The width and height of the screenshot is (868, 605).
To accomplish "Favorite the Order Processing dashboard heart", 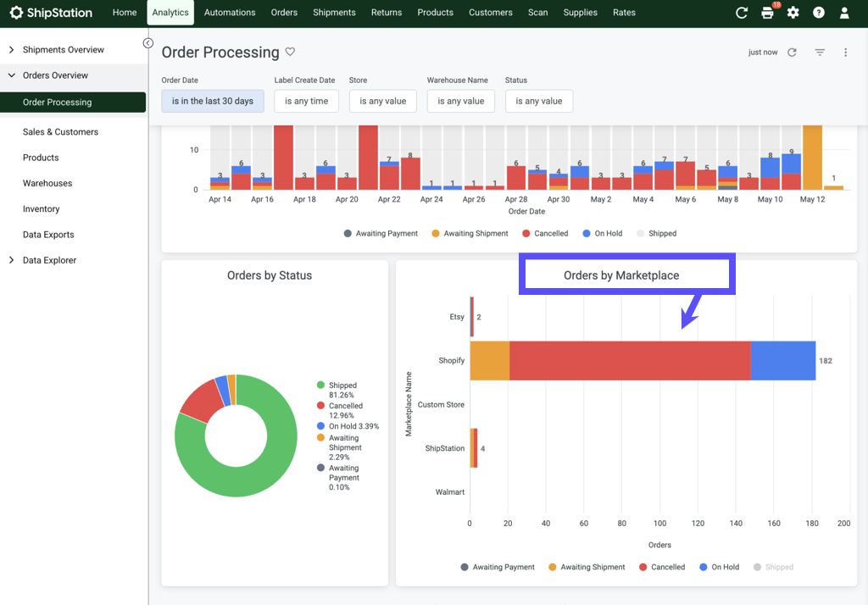I will (290, 52).
